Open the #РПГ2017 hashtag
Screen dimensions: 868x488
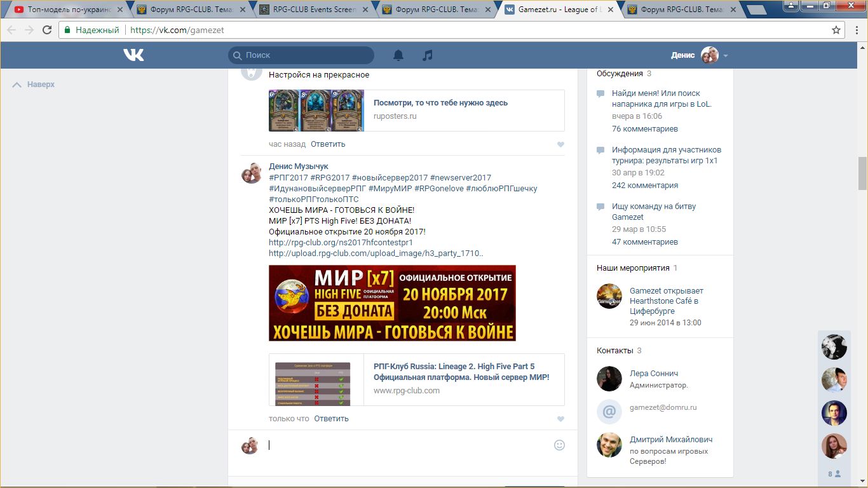coord(288,178)
